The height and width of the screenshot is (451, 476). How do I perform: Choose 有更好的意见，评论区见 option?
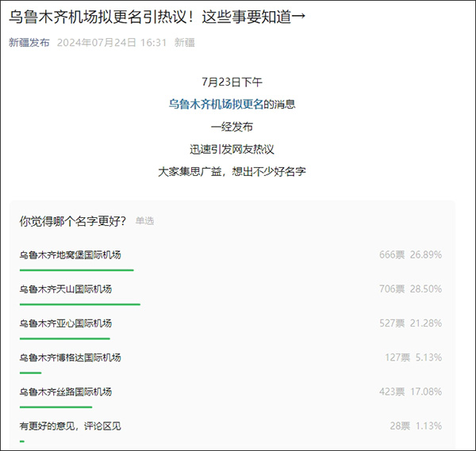click(x=71, y=426)
